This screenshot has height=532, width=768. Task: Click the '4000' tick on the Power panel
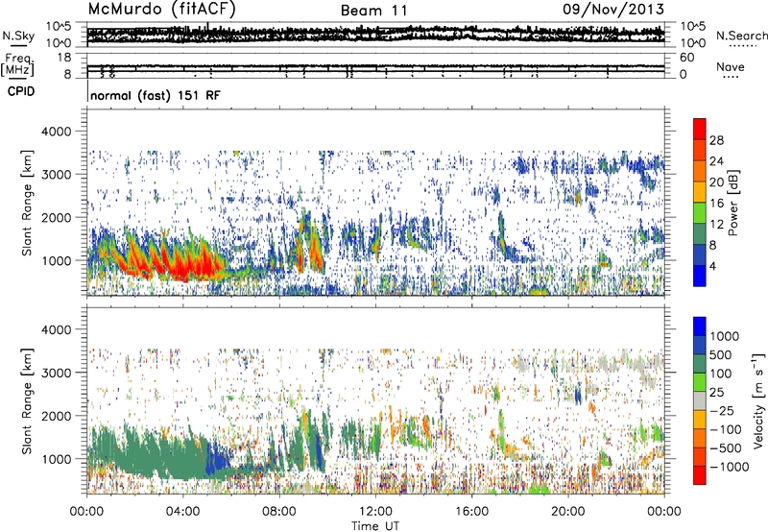coord(57,132)
